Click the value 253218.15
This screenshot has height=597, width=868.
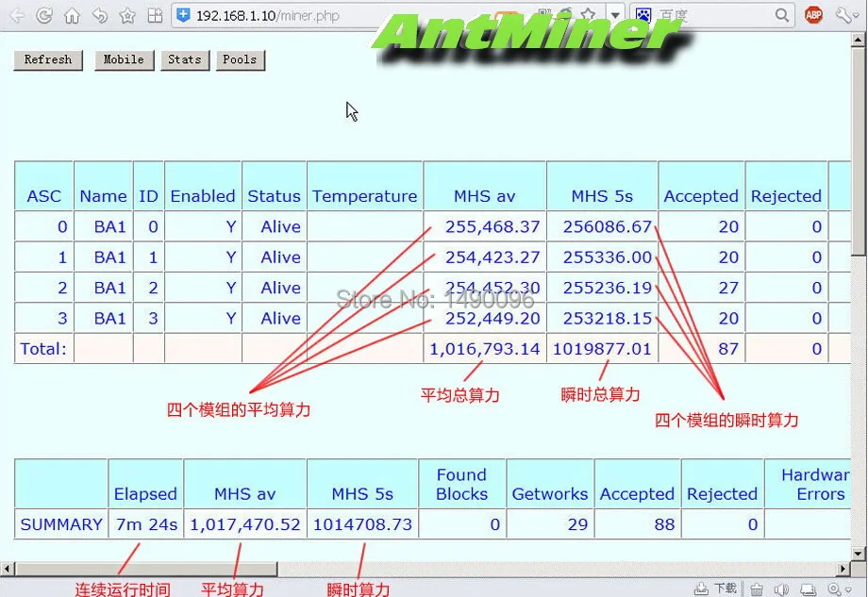point(608,318)
